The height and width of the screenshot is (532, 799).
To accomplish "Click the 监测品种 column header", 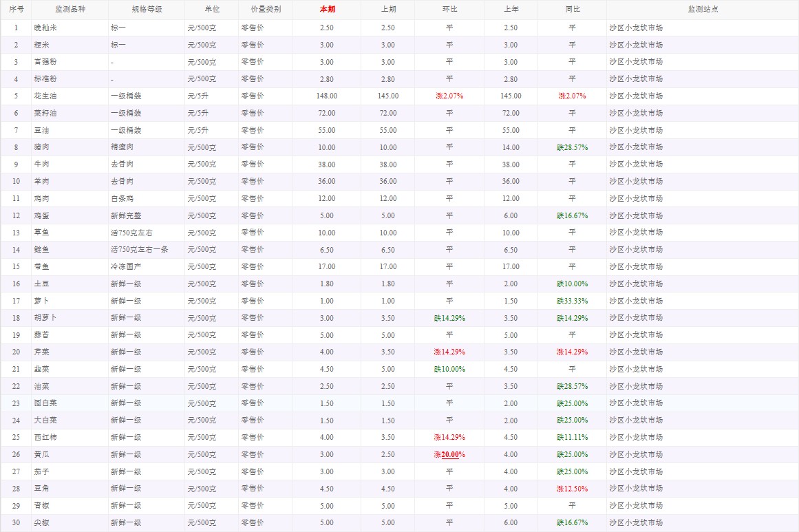I will [70, 10].
